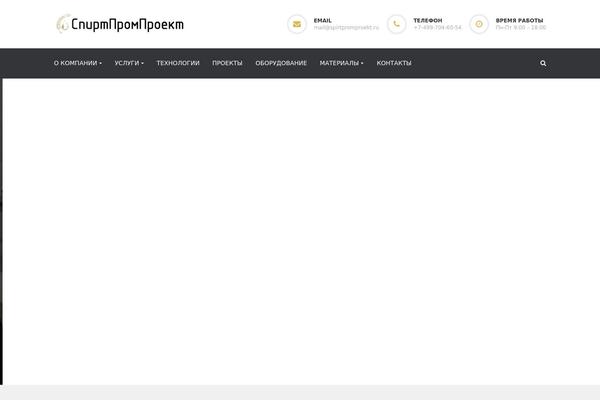Click the yellow email envelope icon
Viewport: 600px width, 400px height.
[297, 24]
